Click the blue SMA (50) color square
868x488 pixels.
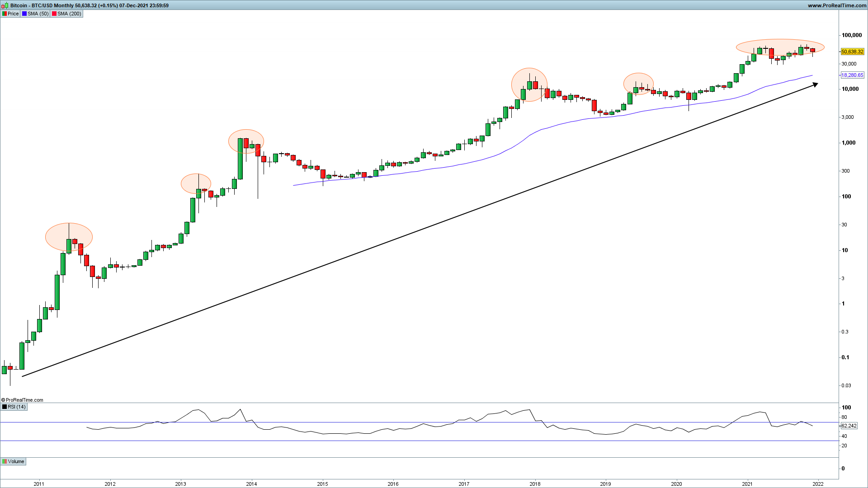(24, 14)
